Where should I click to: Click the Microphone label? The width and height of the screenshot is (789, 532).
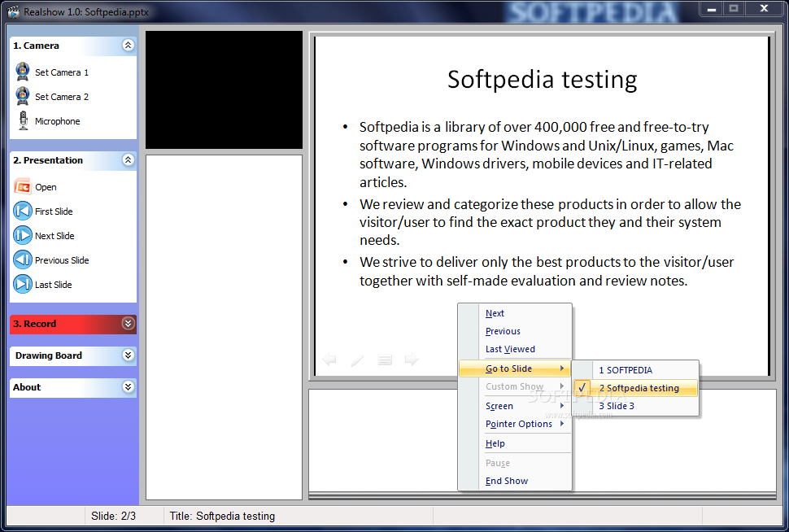coord(58,121)
